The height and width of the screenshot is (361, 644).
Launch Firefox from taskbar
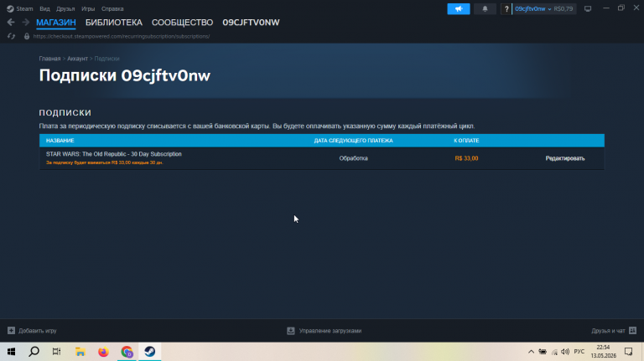pyautogui.click(x=103, y=352)
